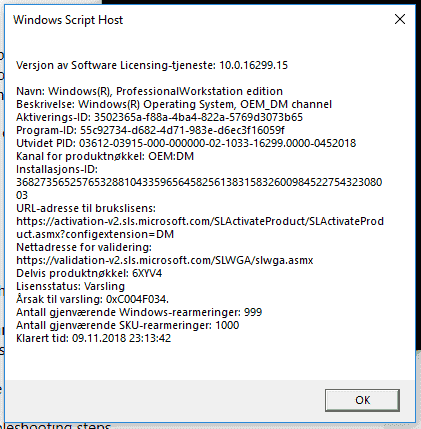The height and width of the screenshot is (429, 421).
Task: Click the URL-adresse til brukslisens label
Action: (x=86, y=208)
